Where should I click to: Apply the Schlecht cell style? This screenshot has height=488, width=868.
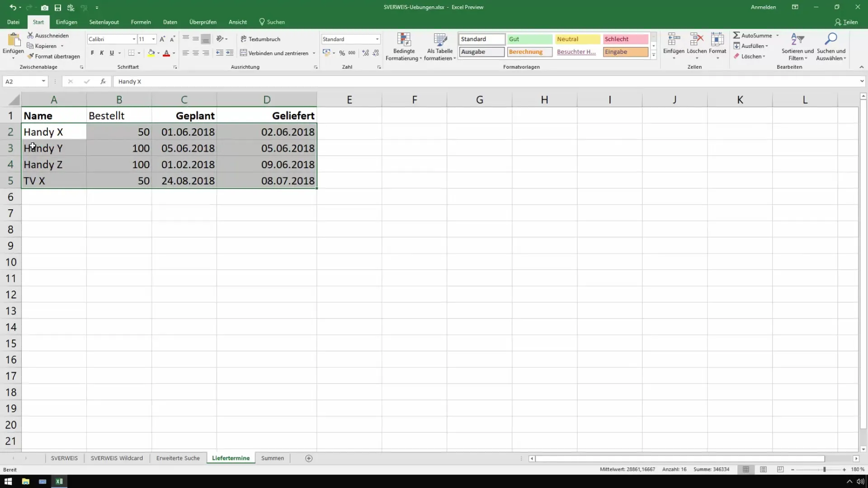[x=626, y=39]
